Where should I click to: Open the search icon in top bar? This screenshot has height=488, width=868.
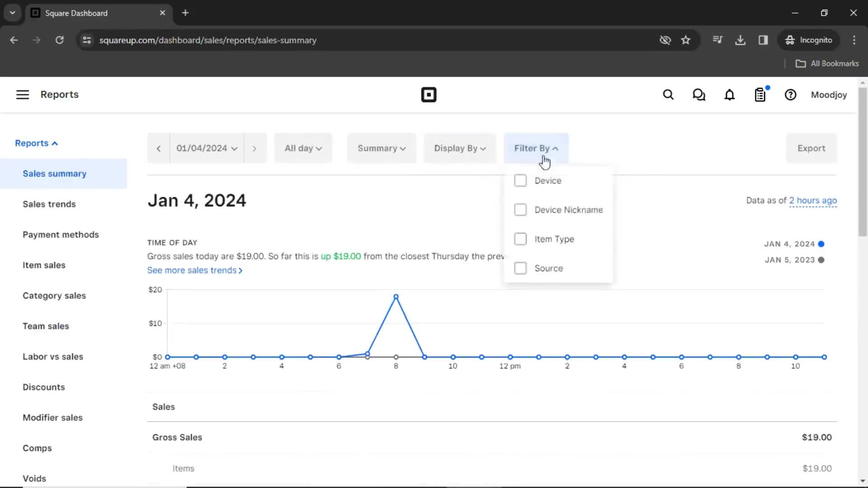coord(668,95)
